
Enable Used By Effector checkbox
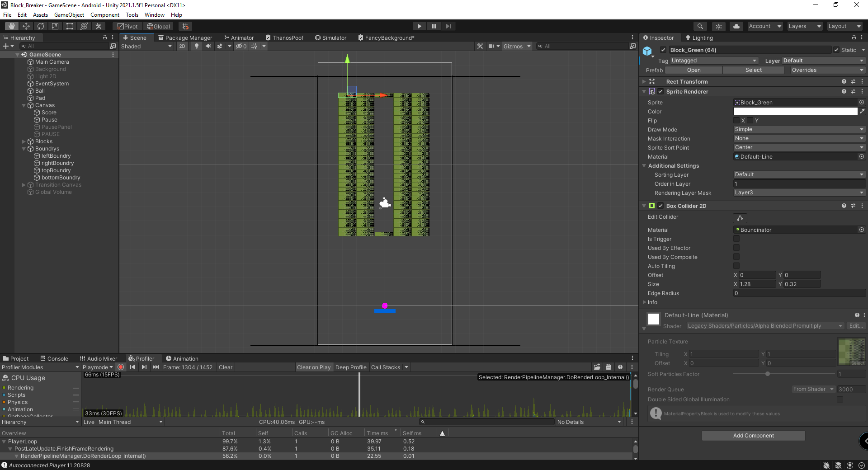point(736,248)
